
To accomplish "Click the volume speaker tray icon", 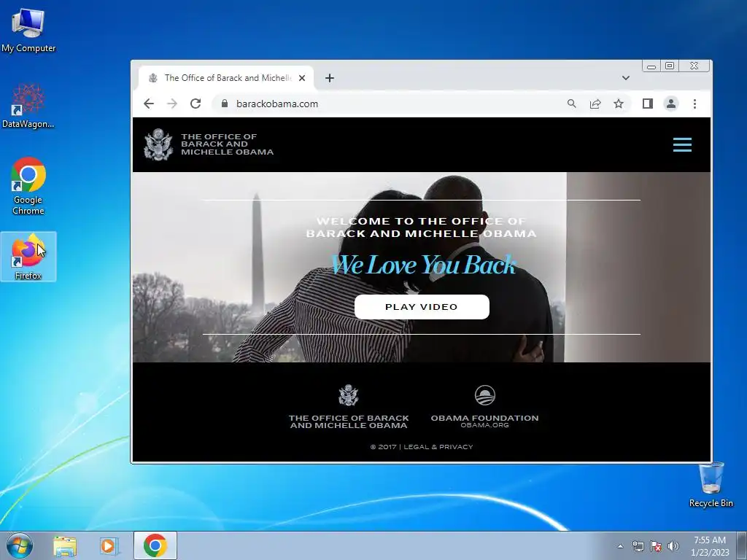I will click(673, 546).
